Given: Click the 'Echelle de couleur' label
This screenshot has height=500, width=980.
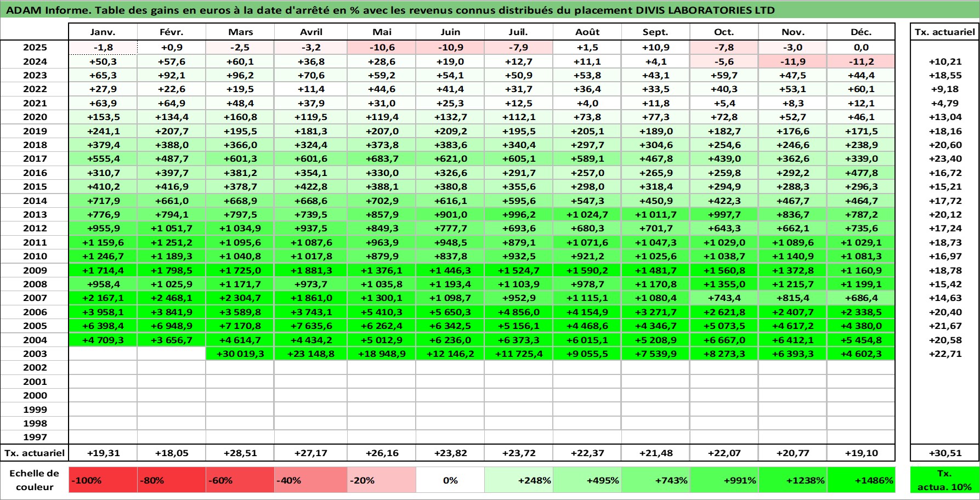Looking at the screenshot, I should pos(35,480).
